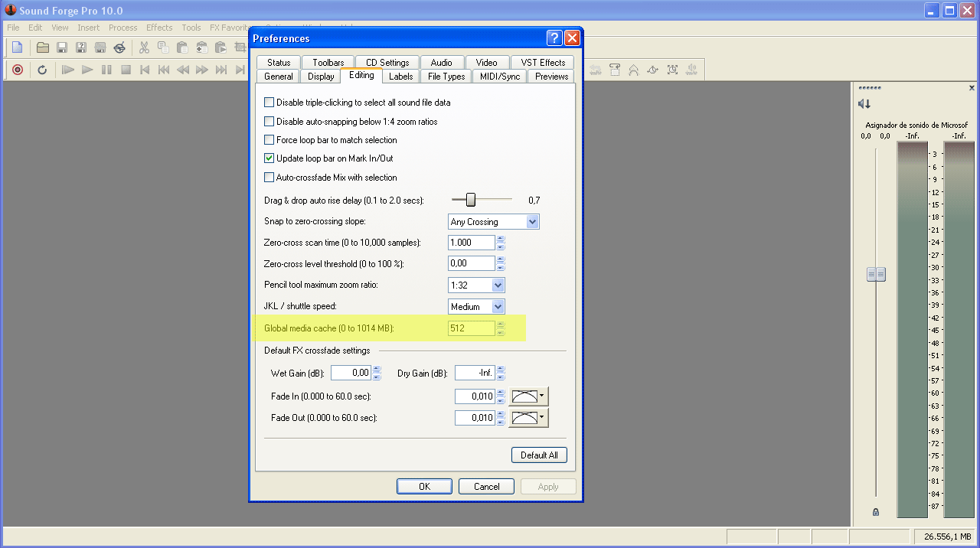Open Snap to zero-crossing slope dropdown
The height and width of the screenshot is (548, 980).
pos(533,222)
